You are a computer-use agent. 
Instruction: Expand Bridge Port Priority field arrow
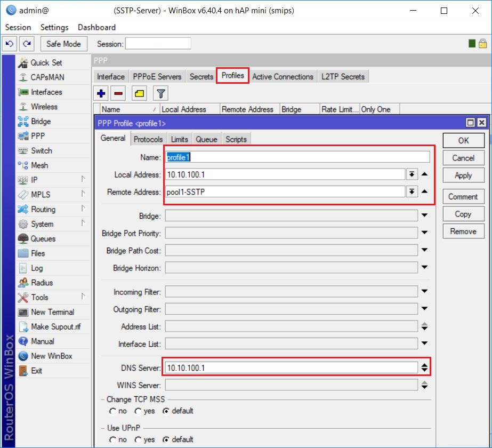(424, 233)
